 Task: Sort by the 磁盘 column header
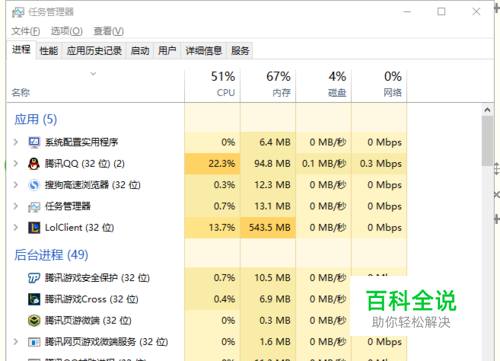(x=324, y=85)
